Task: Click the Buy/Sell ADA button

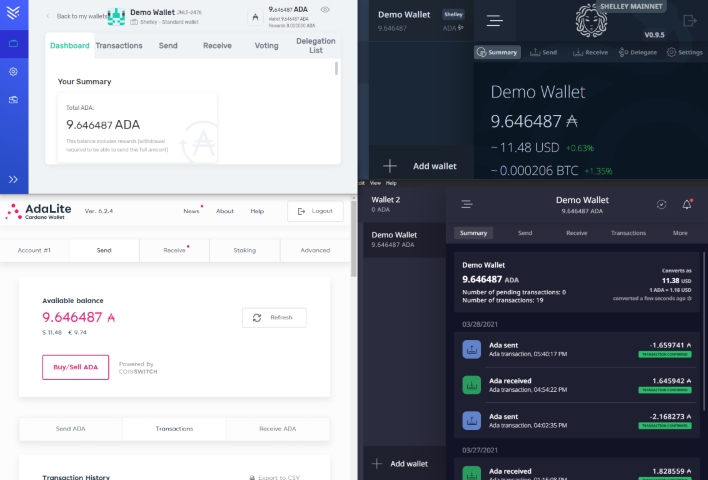Action: (x=76, y=367)
